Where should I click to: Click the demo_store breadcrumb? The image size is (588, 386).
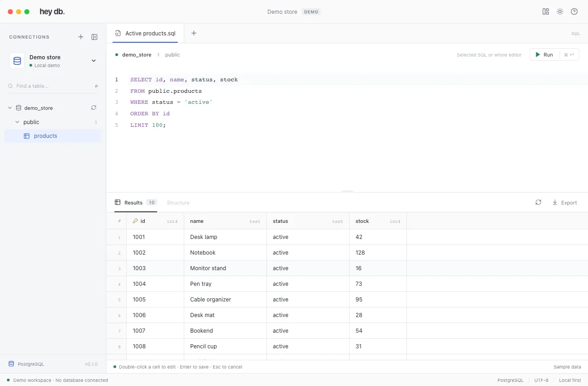[136, 55]
